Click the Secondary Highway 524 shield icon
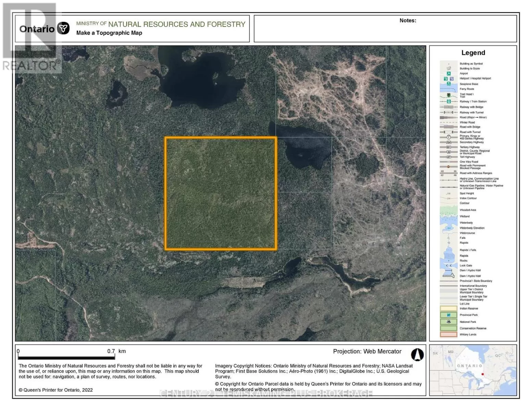Image resolution: width=532 pixels, height=411 pixels. point(449,142)
